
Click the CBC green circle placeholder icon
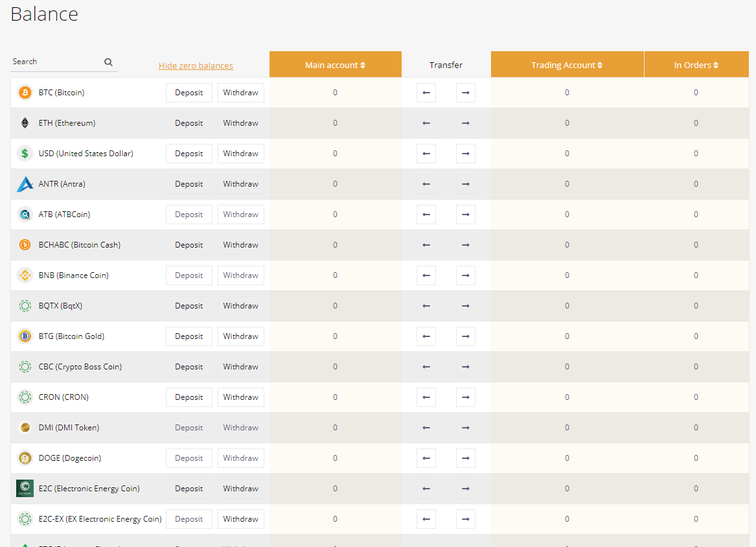[x=25, y=366]
